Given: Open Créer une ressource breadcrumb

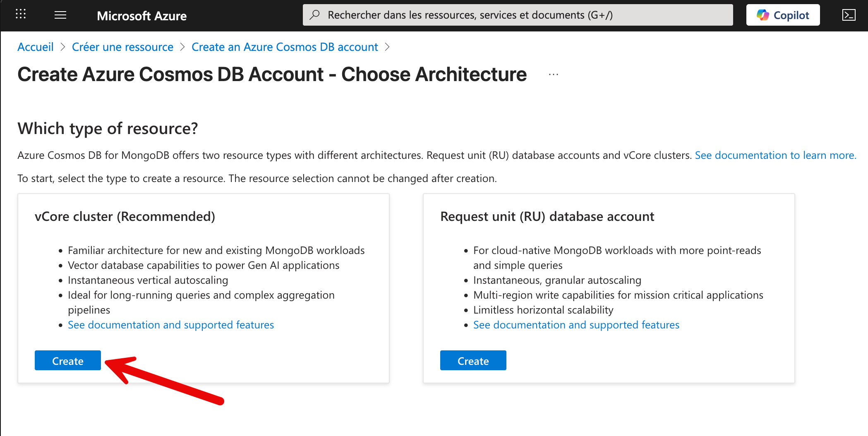Looking at the screenshot, I should (x=122, y=47).
